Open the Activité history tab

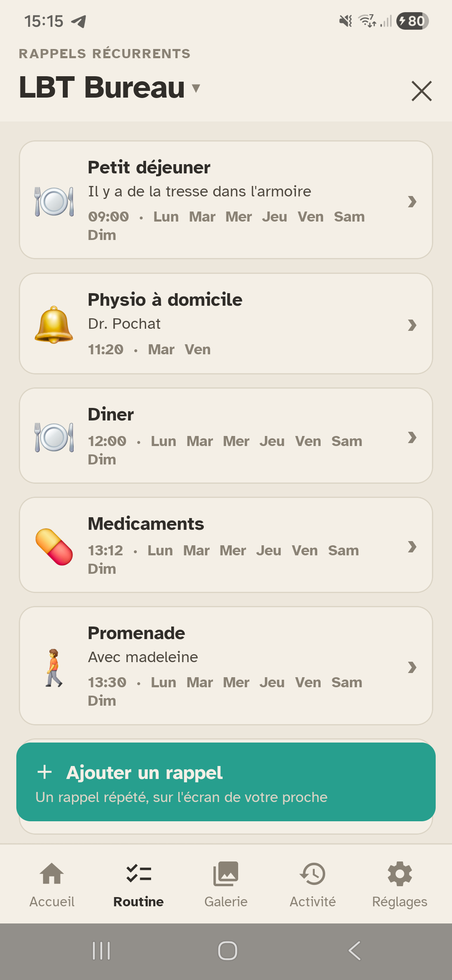(313, 885)
